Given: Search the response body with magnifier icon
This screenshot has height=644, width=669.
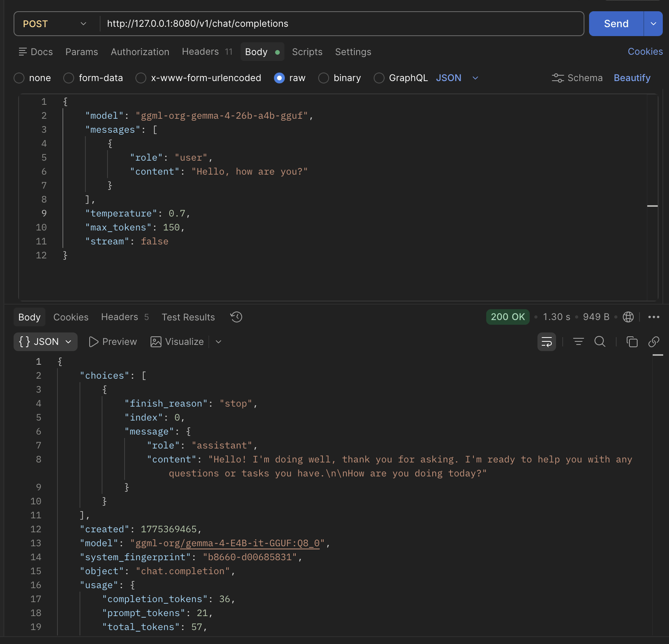Looking at the screenshot, I should 600,342.
